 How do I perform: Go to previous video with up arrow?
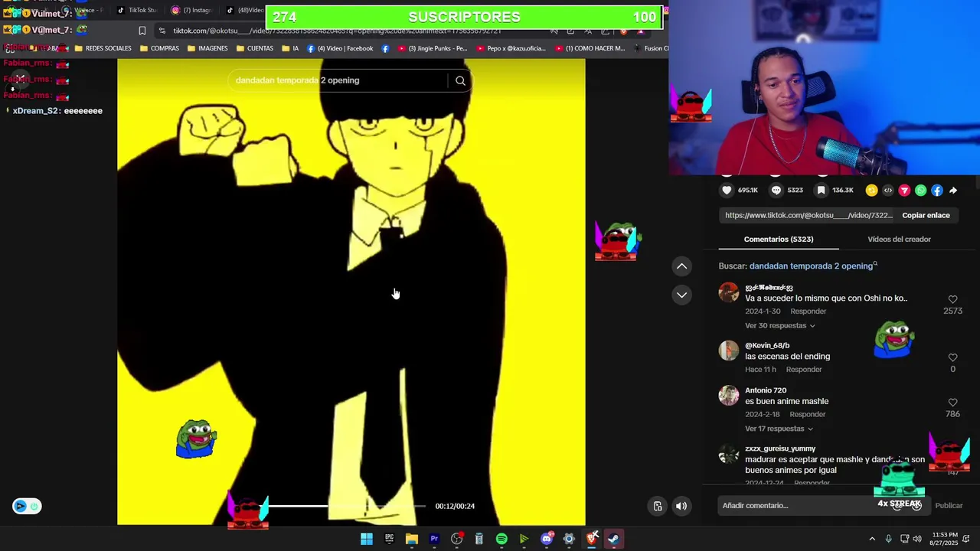tap(681, 266)
